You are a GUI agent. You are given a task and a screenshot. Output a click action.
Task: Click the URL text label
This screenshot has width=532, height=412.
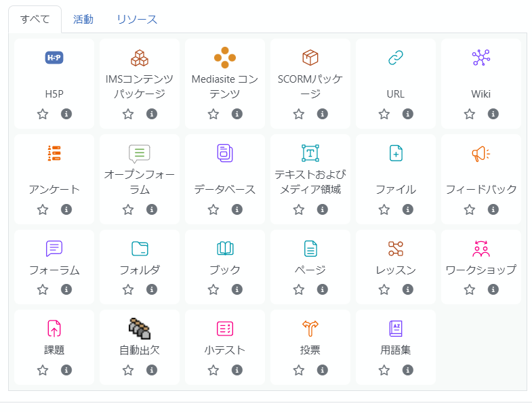pyautogui.click(x=396, y=94)
